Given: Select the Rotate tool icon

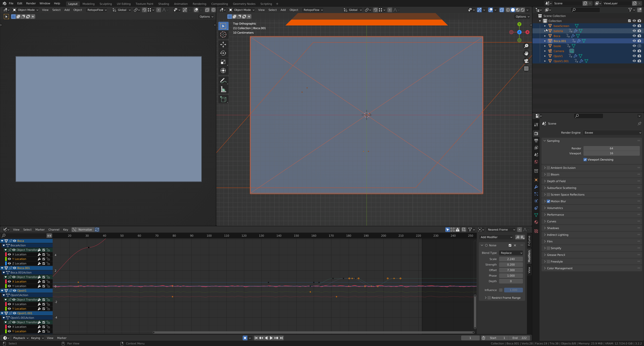Looking at the screenshot, I should point(223,53).
